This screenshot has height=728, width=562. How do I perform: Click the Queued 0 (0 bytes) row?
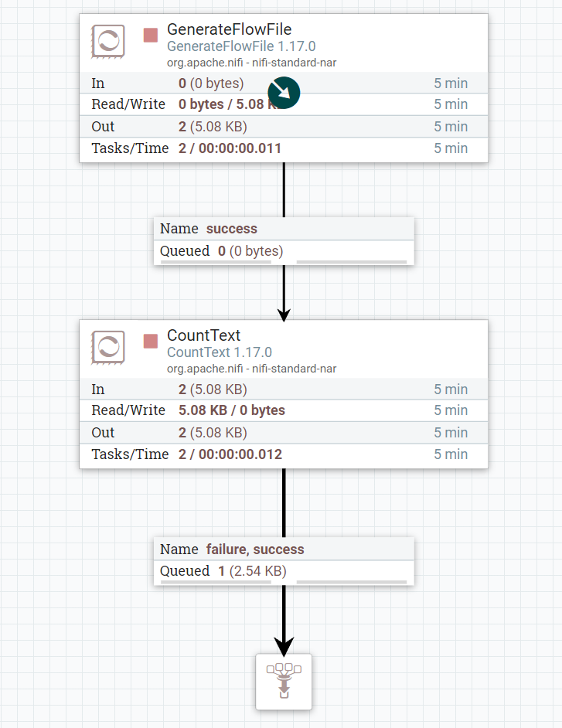click(x=222, y=251)
